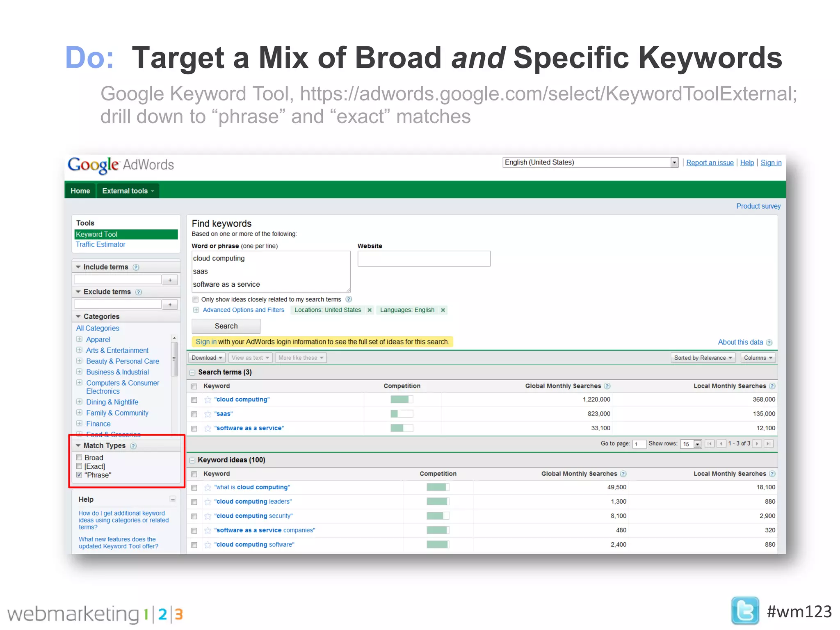This screenshot has height=630, width=840.
Task: Expand the Apparel category
Action: click(x=79, y=339)
